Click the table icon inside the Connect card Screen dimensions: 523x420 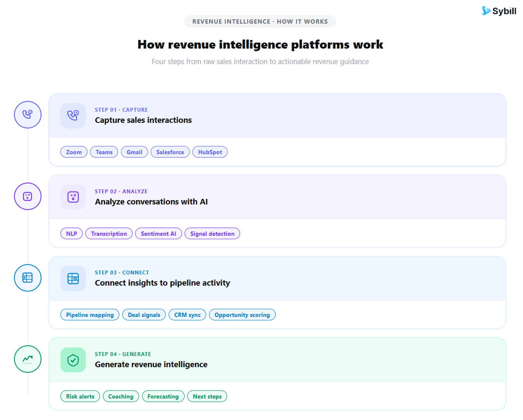73,278
